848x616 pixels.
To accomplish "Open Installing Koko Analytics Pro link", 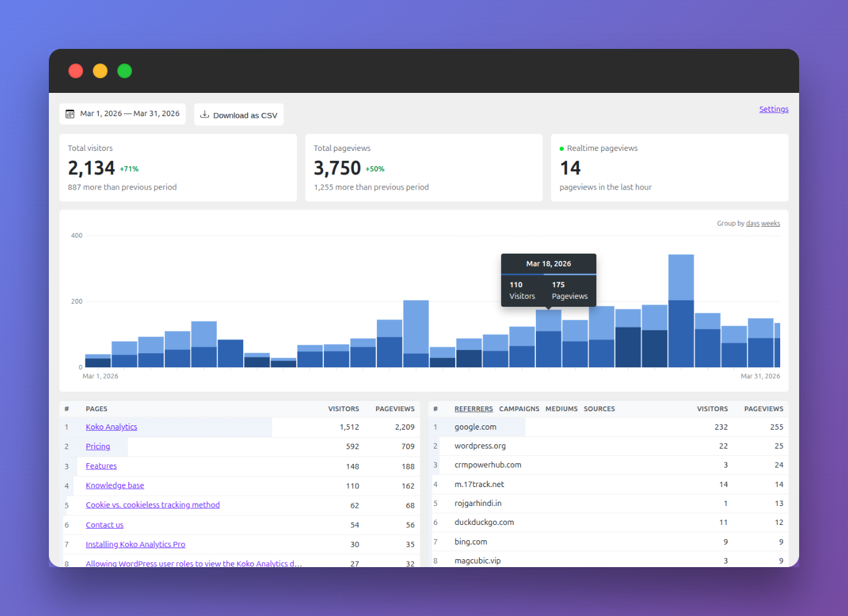I will tap(136, 544).
